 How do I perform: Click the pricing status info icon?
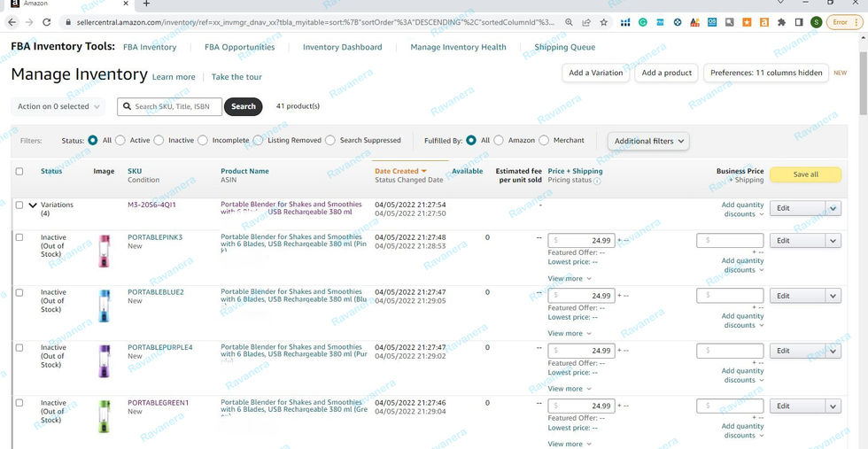click(x=597, y=181)
